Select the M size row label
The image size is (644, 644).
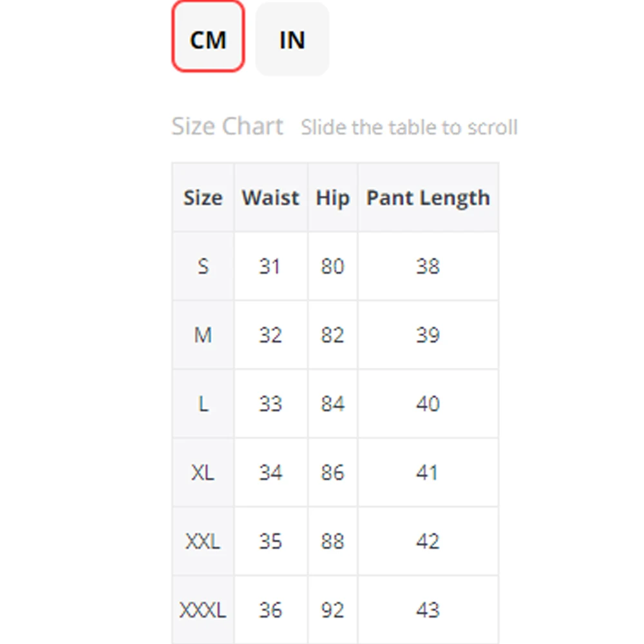coord(203,335)
